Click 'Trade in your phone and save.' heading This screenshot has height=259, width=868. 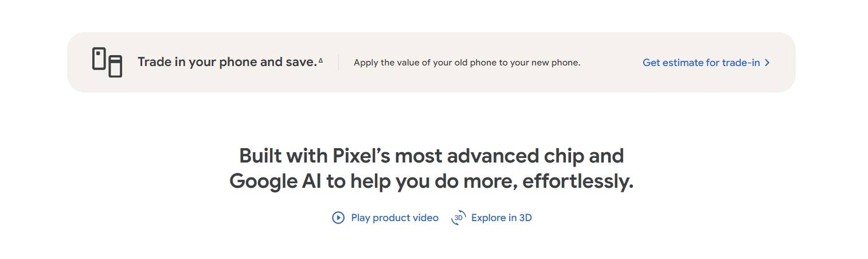227,62
